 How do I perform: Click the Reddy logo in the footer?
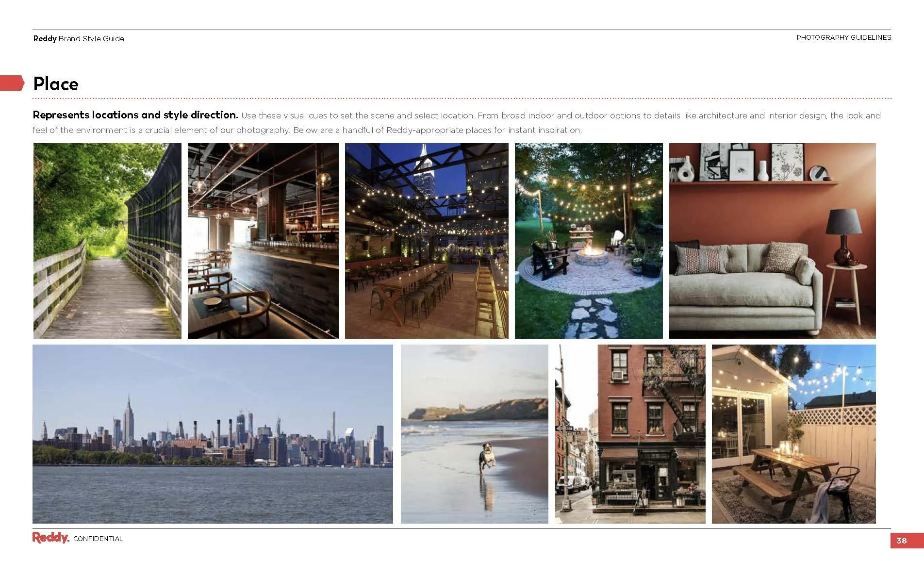[x=51, y=538]
